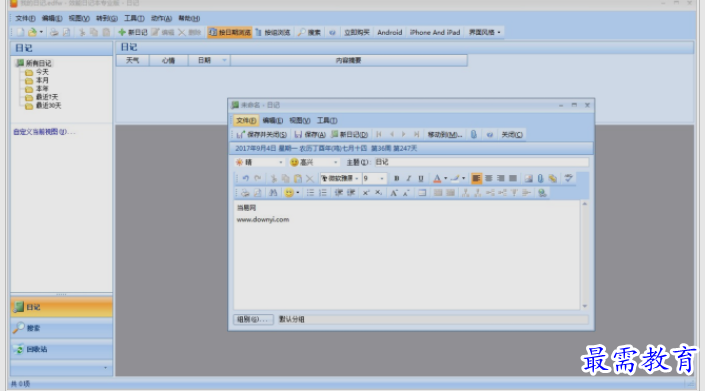This screenshot has width=705, height=391.
Task: Align text left
Action: [x=476, y=178]
